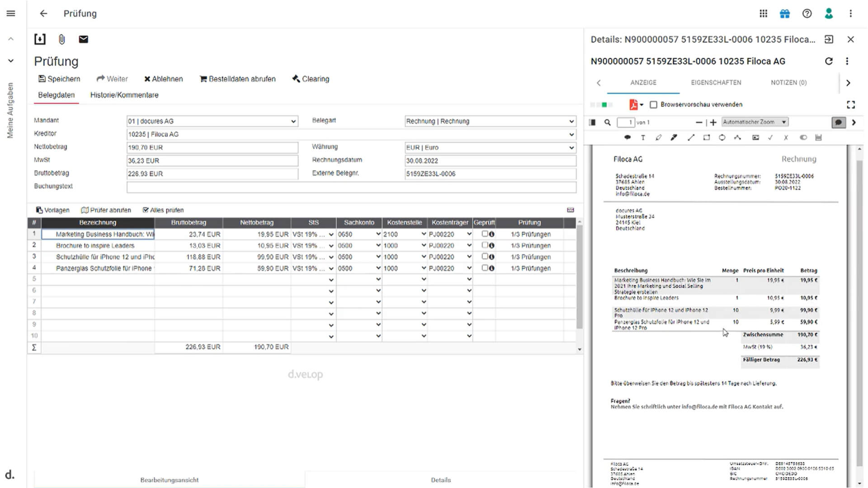Check Geprüft for Panzerglas row

coord(485,268)
